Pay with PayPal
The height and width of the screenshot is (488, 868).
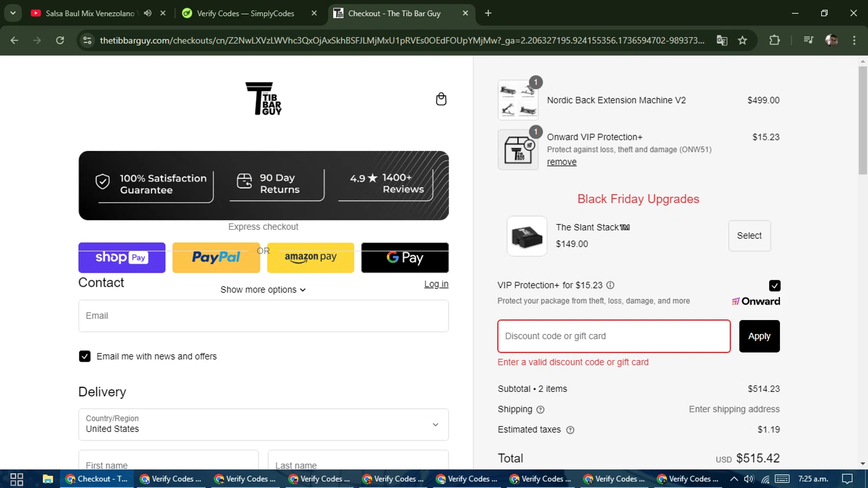point(216,258)
